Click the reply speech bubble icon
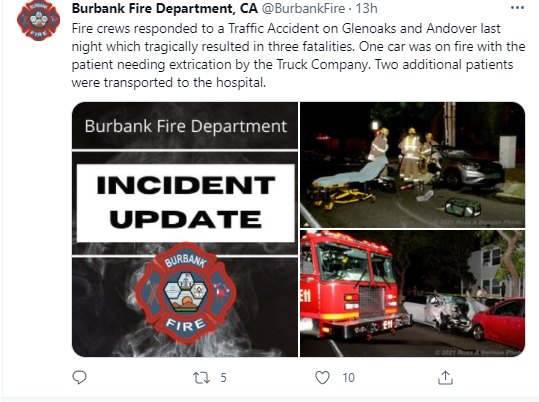 [x=79, y=377]
